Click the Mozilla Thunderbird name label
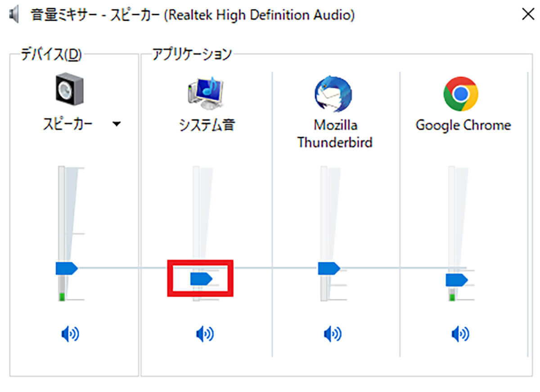The height and width of the screenshot is (392, 540). pos(335,134)
